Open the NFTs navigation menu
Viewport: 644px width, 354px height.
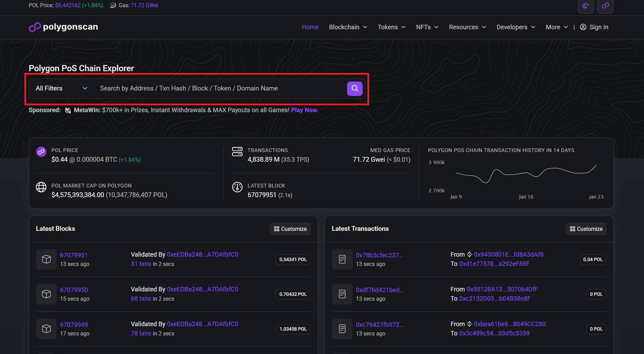tap(427, 27)
